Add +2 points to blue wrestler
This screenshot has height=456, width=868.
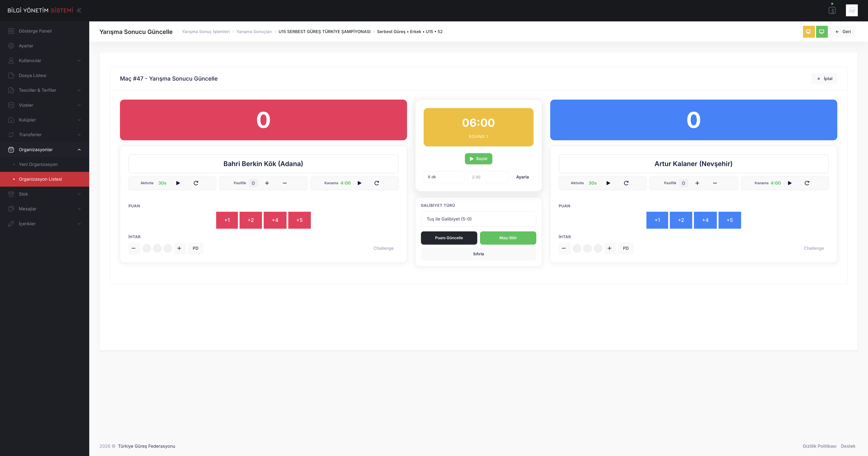pyautogui.click(x=681, y=220)
